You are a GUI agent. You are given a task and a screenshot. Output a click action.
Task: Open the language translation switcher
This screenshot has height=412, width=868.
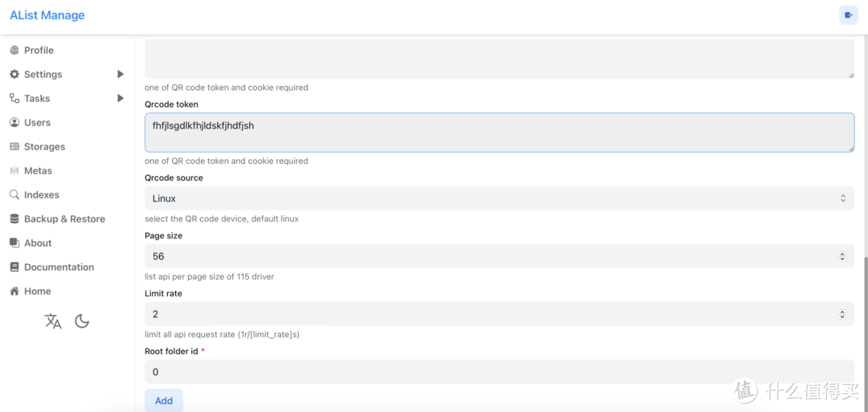(x=53, y=321)
